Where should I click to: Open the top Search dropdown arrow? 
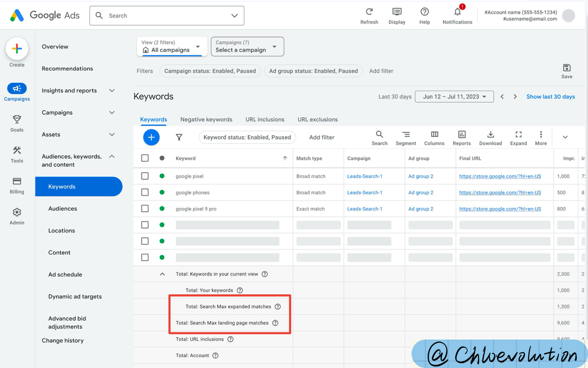235,16
